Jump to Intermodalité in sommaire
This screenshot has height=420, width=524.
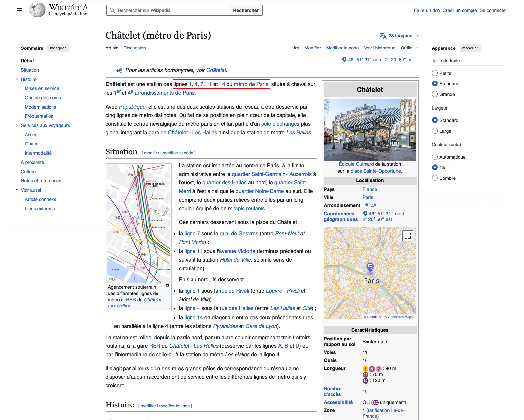click(x=38, y=153)
